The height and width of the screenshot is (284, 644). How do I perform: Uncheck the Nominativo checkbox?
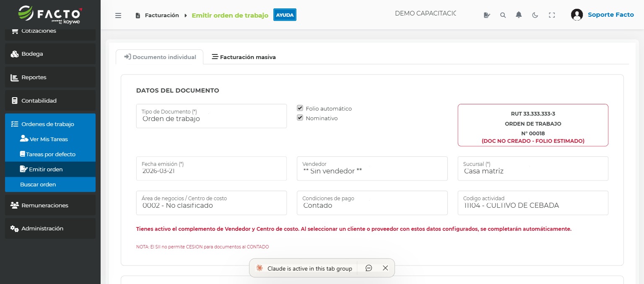click(x=300, y=117)
